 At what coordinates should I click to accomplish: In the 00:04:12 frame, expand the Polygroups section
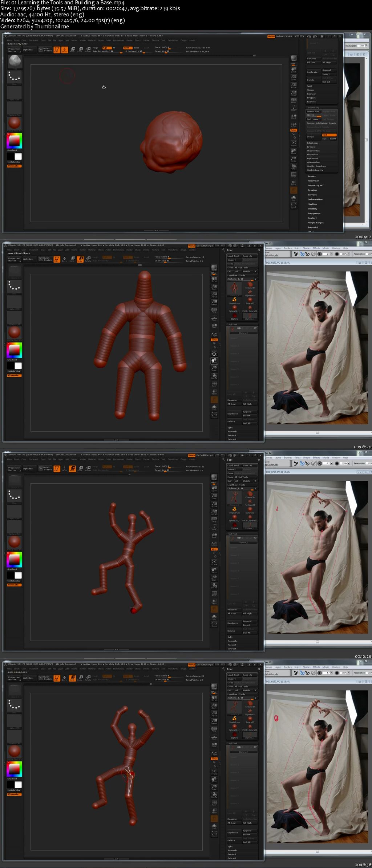(x=314, y=213)
